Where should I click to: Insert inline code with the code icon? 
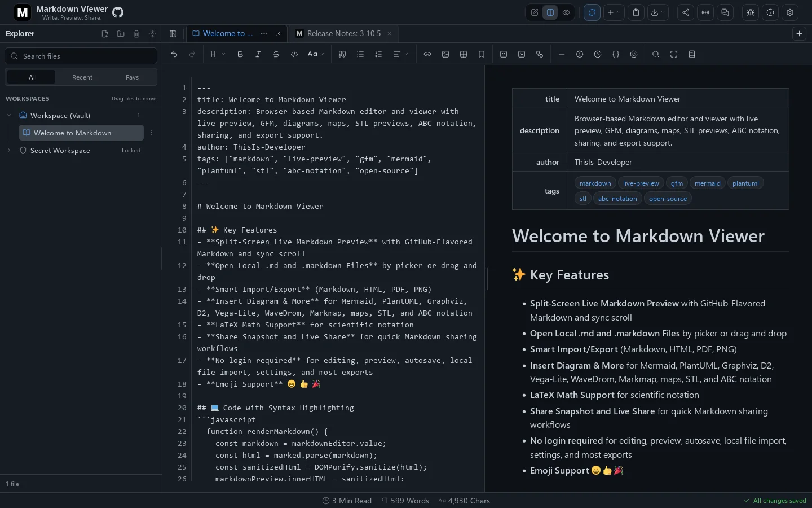[294, 54]
